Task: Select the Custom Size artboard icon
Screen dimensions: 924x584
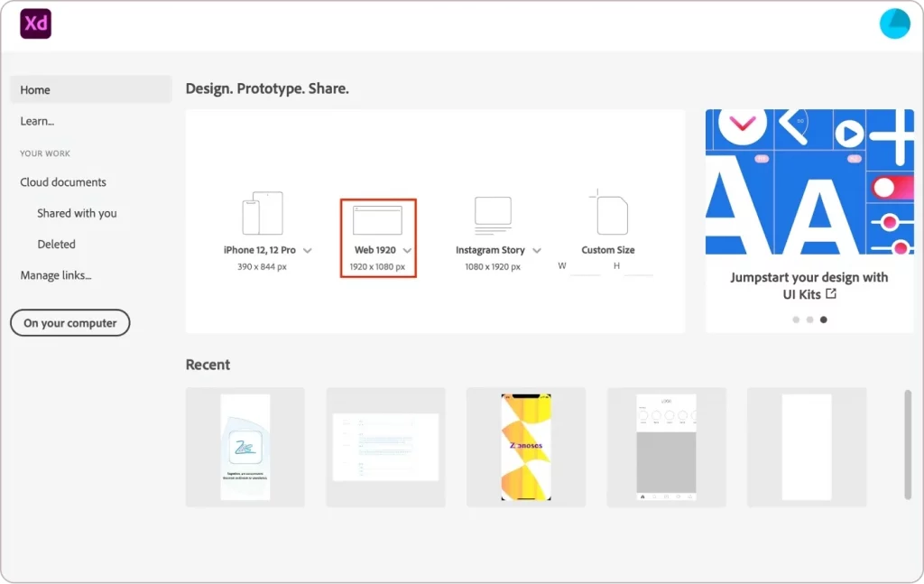Action: pyautogui.click(x=609, y=212)
